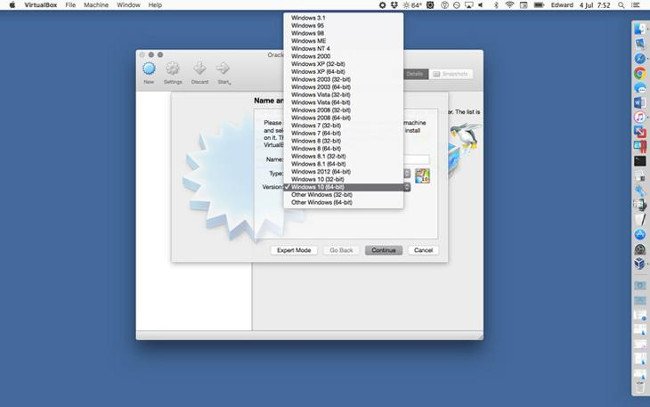Click the Bluetooth menu bar icon

(496, 5)
